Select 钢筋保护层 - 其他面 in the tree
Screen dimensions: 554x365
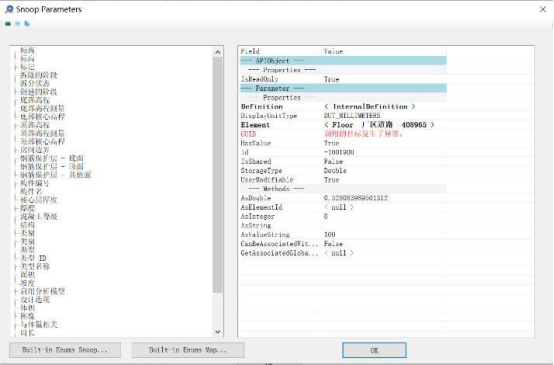(55, 175)
